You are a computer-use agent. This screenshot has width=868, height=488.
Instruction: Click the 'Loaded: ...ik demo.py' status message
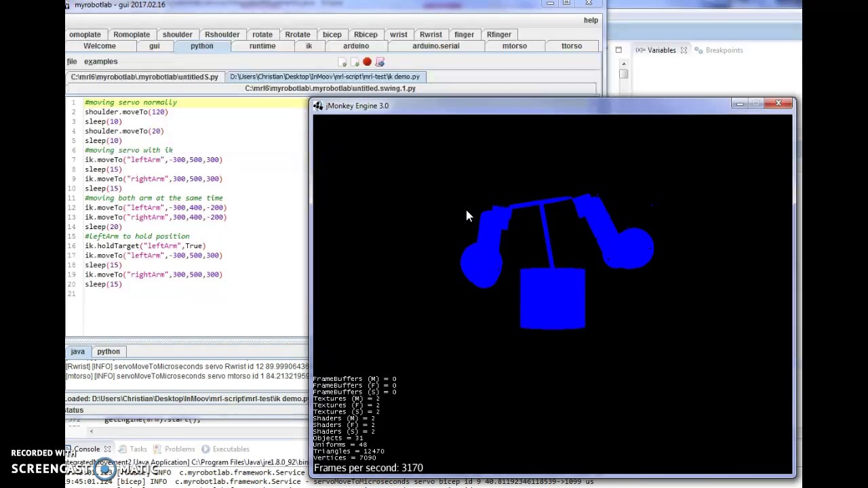pyautogui.click(x=187, y=399)
